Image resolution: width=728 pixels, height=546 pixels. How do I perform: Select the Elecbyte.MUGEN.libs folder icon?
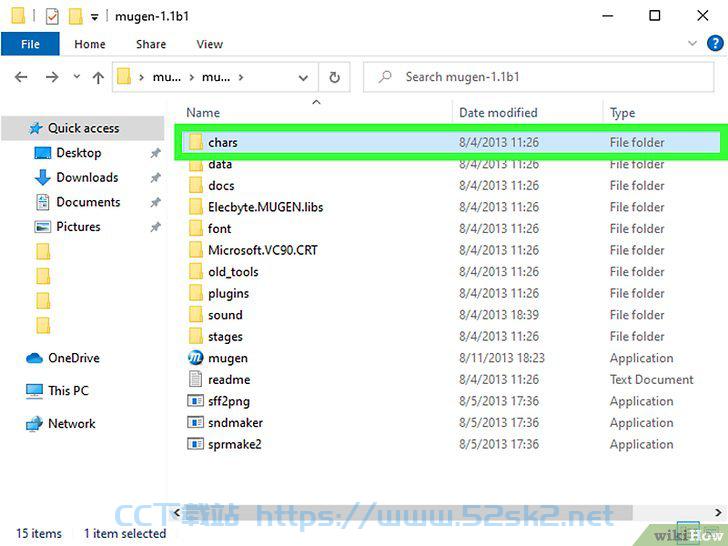click(196, 207)
